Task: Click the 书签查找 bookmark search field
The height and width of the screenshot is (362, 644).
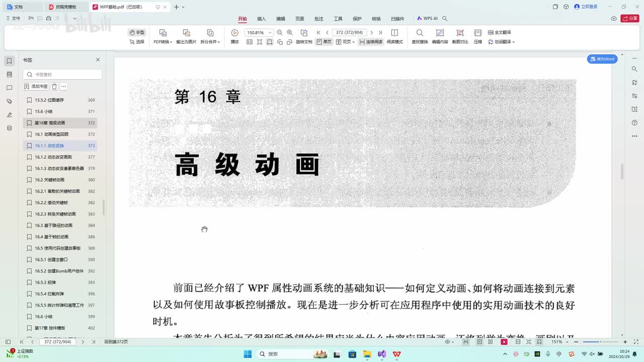Action: (x=62, y=74)
